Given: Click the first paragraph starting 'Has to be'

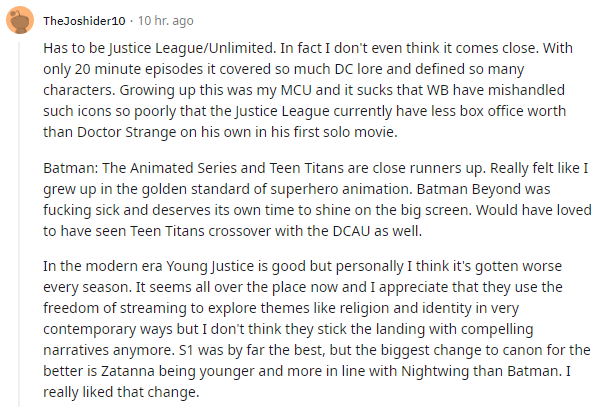Looking at the screenshot, I should point(308,90).
